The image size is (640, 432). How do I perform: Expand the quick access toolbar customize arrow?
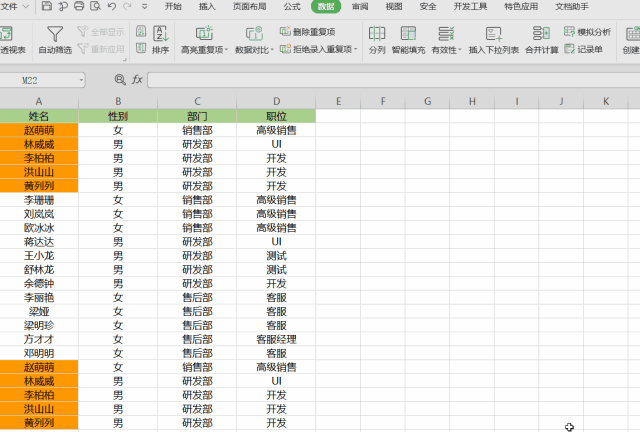[144, 7]
